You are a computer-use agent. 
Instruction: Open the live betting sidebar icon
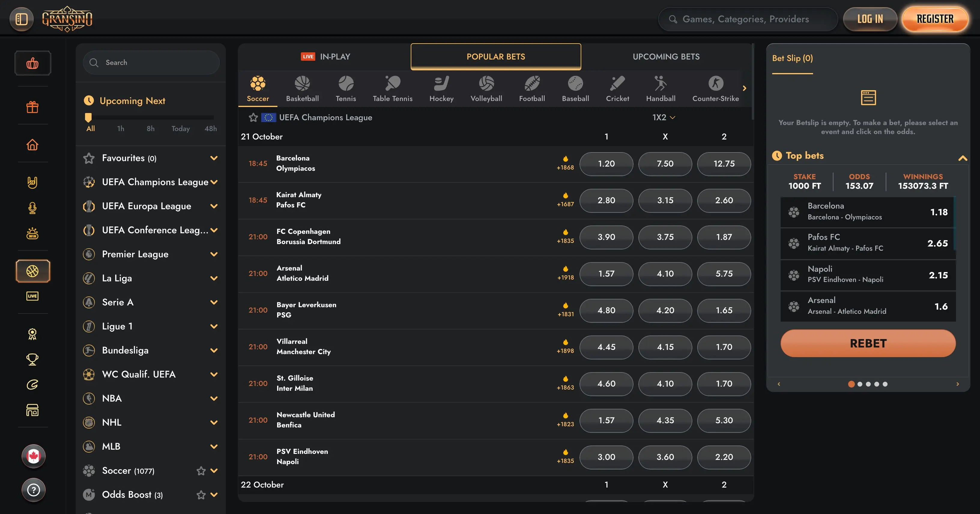tap(32, 296)
